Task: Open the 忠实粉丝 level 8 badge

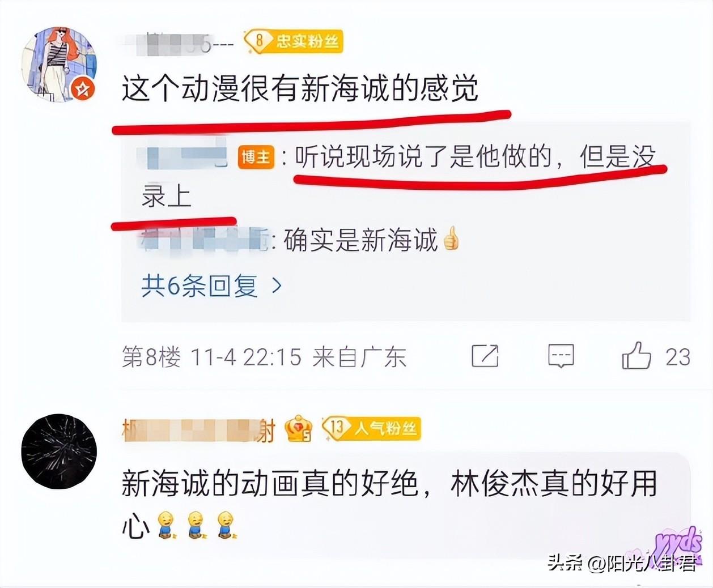Action: pyautogui.click(x=294, y=41)
